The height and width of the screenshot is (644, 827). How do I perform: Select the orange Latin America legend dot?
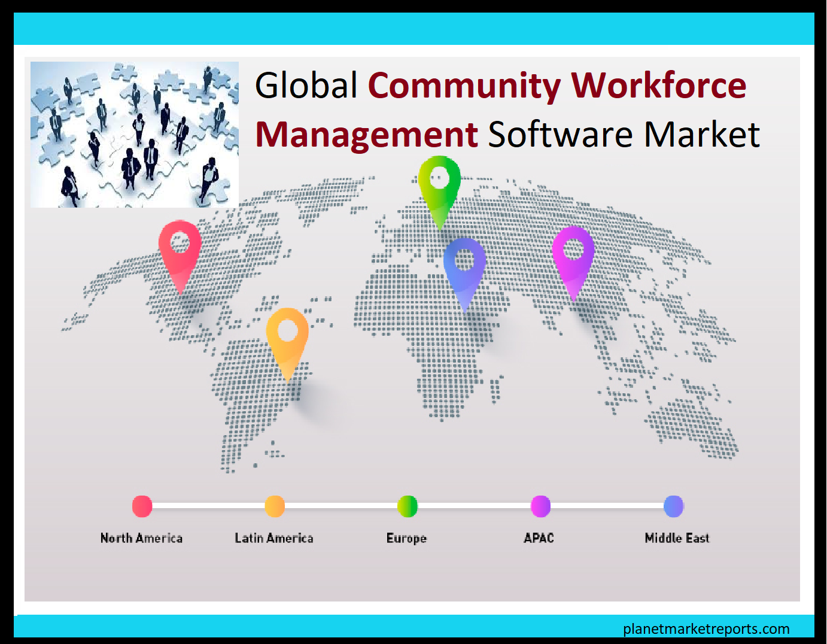pyautogui.click(x=275, y=506)
